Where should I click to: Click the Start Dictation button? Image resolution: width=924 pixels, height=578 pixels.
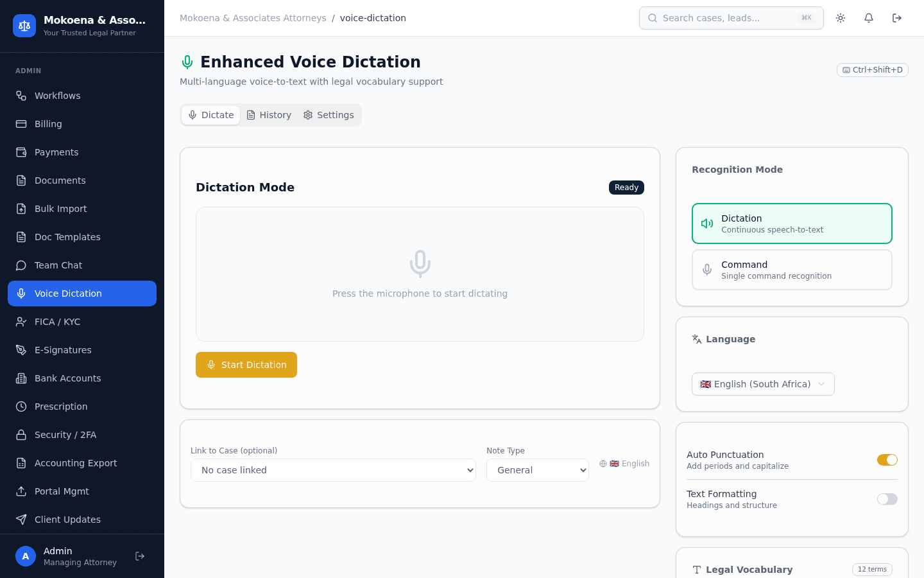246,365
